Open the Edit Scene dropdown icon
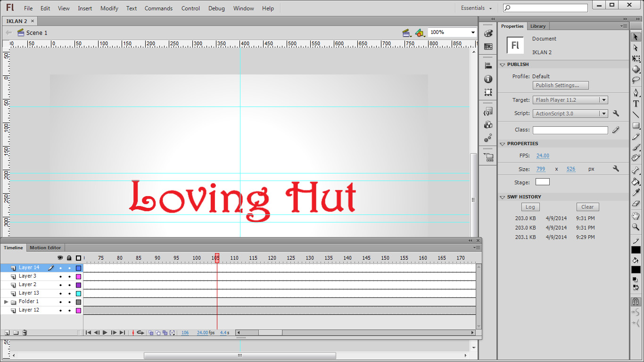644x362 pixels. click(407, 33)
